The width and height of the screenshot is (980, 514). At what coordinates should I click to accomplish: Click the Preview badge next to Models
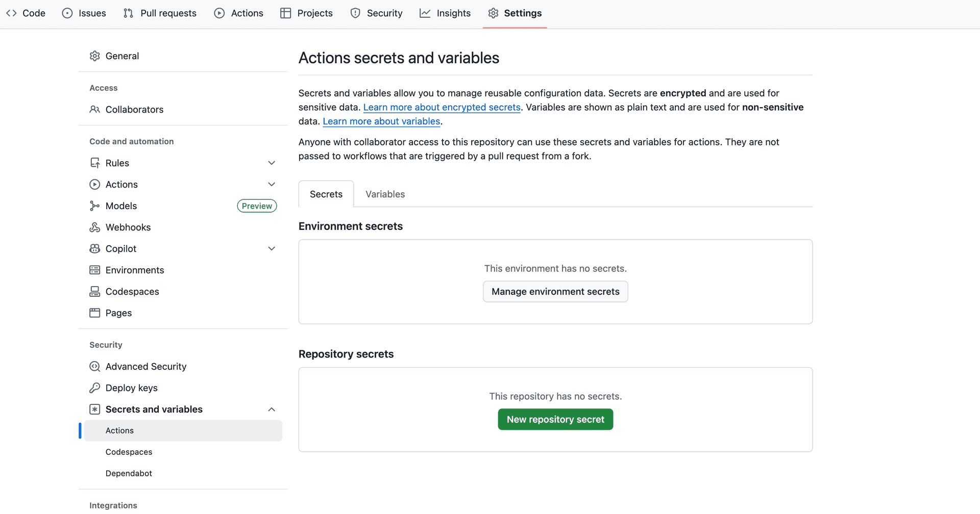click(257, 205)
